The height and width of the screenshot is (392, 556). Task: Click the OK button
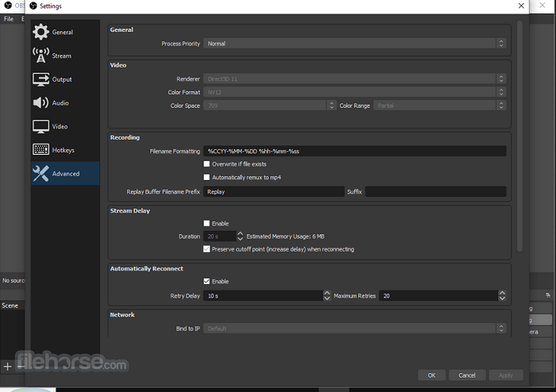[431, 375]
